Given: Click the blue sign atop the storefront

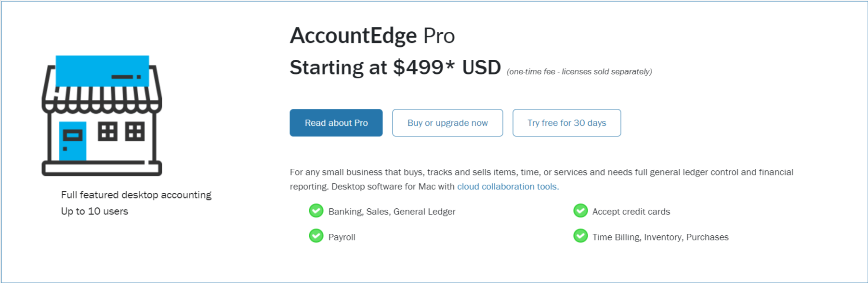Looking at the screenshot, I should 103,70.
